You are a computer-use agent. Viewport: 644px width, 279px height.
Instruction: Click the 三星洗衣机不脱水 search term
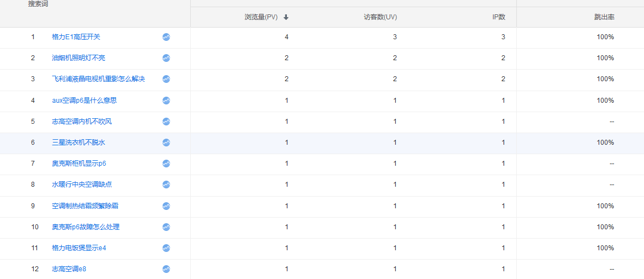point(78,143)
